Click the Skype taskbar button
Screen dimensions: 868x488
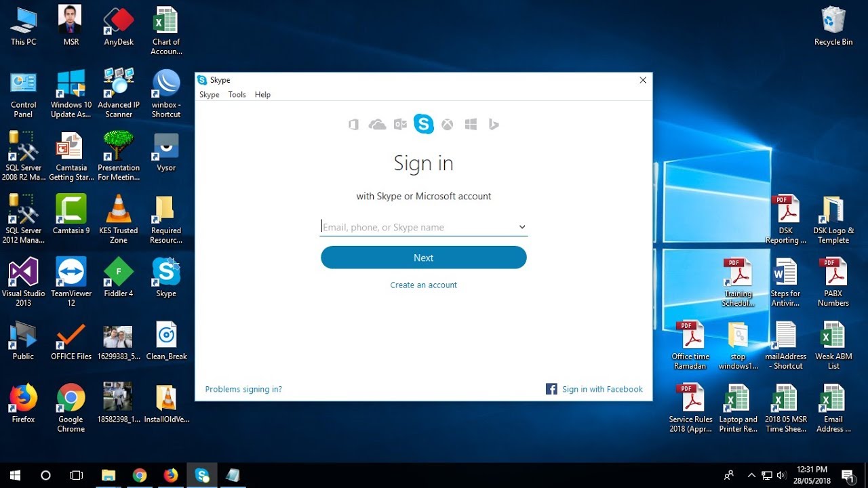point(202,475)
